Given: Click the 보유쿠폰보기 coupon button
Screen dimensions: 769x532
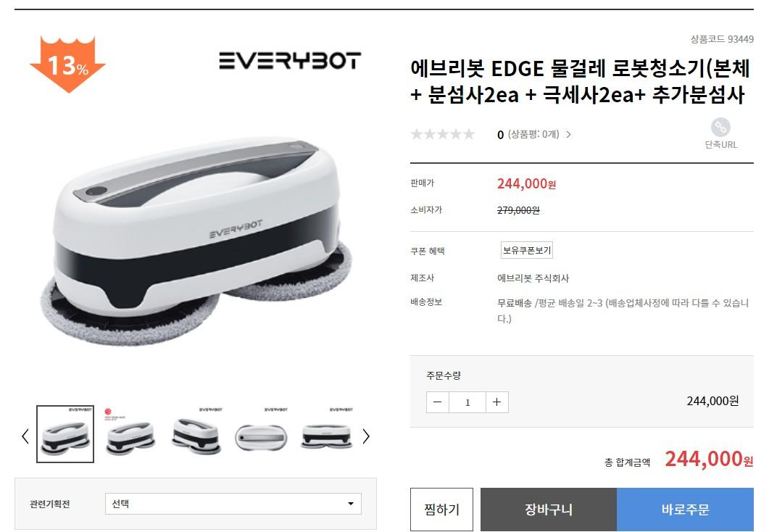Looking at the screenshot, I should [x=527, y=250].
